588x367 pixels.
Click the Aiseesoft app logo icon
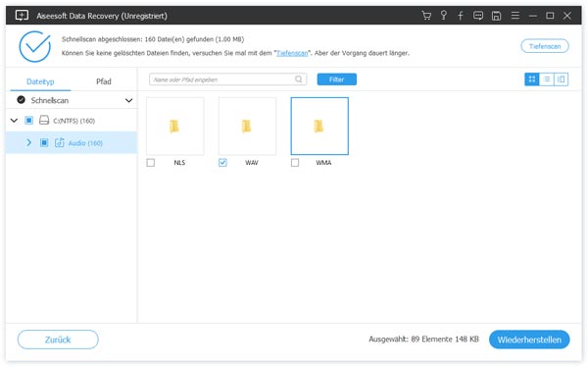[x=22, y=16]
